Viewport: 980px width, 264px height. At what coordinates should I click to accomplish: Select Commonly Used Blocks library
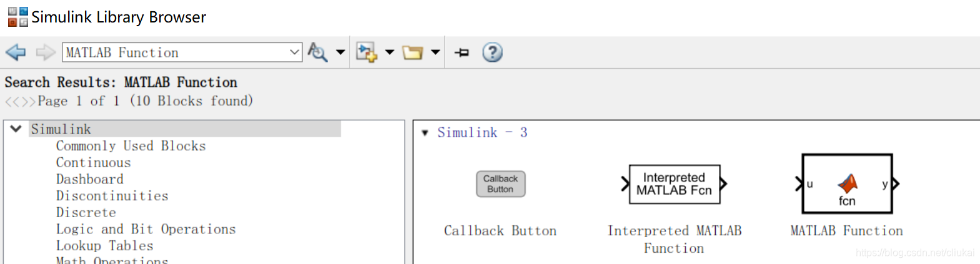point(131,146)
